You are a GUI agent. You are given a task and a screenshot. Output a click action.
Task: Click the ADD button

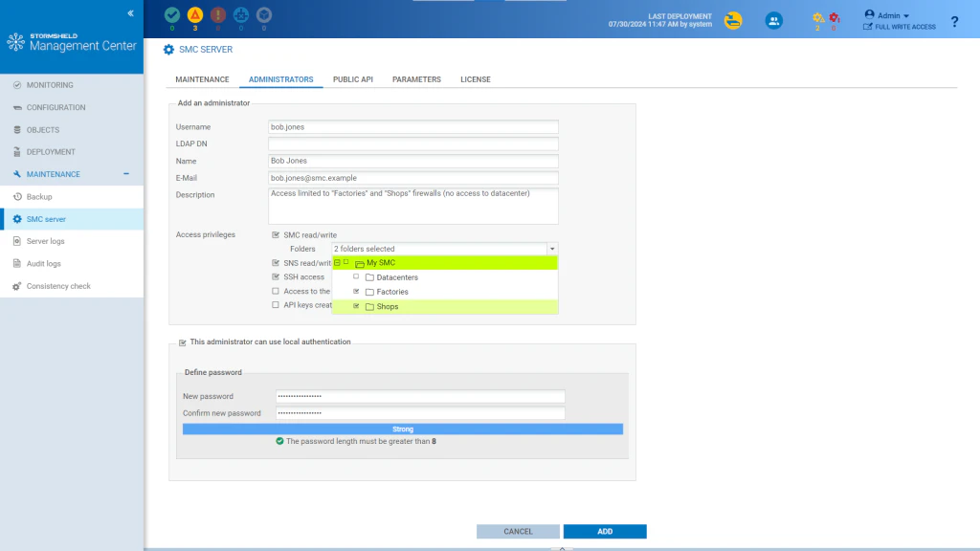[x=605, y=532]
